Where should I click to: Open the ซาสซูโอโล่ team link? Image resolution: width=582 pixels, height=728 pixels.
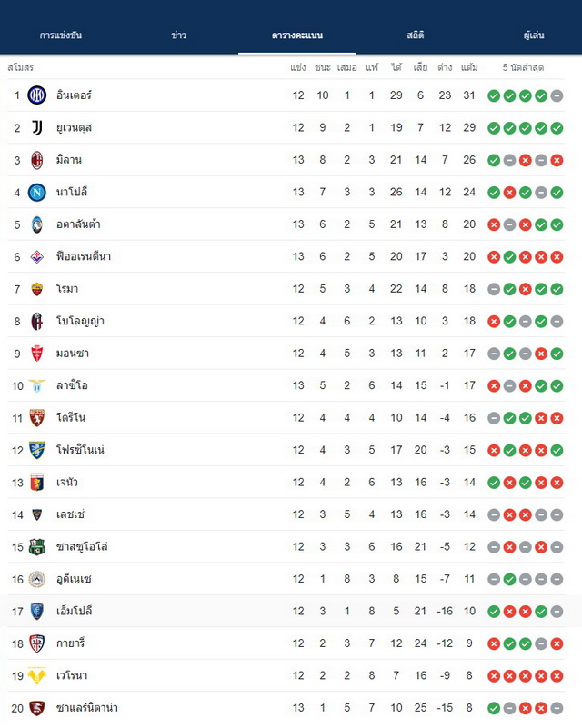point(82,547)
